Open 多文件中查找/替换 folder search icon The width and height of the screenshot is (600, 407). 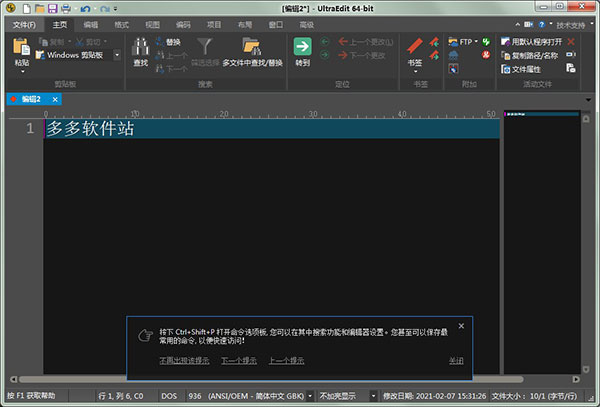(251, 46)
